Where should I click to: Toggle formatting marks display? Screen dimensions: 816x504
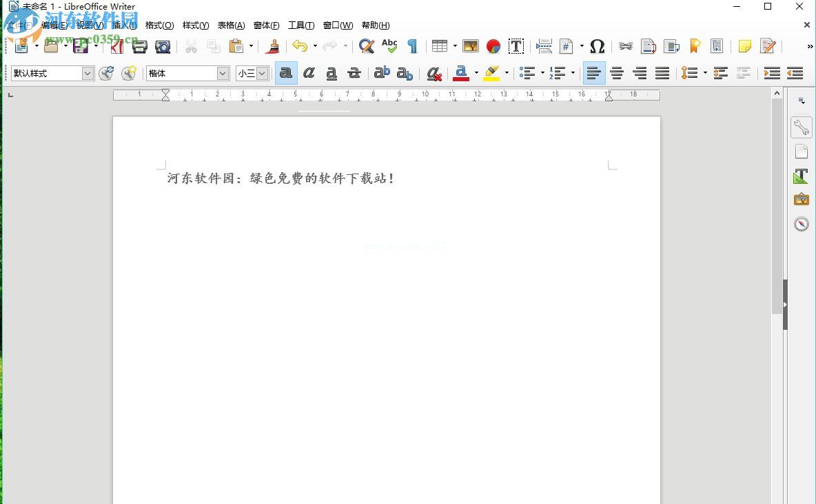click(x=411, y=46)
